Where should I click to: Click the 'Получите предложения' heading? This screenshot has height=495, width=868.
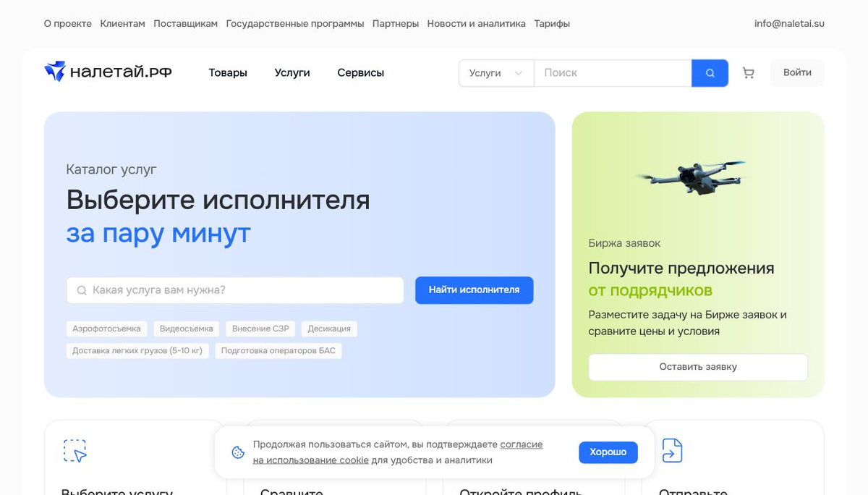pyautogui.click(x=681, y=268)
